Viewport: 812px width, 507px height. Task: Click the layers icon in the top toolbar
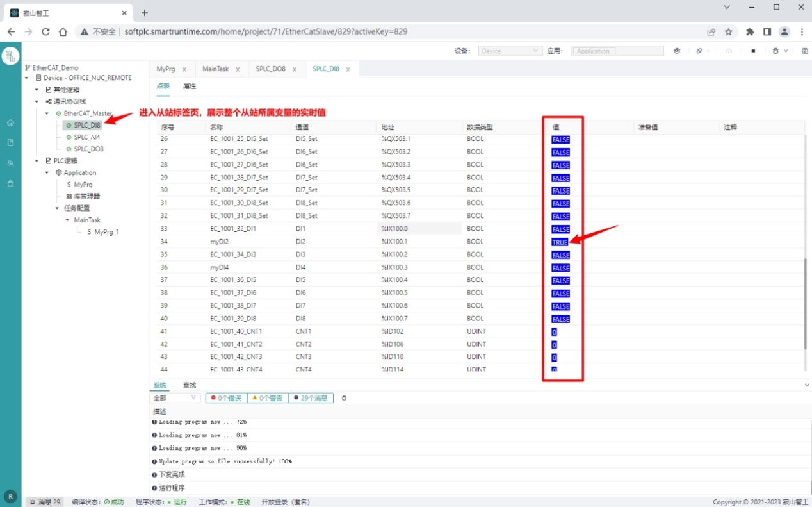pyautogui.click(x=677, y=51)
